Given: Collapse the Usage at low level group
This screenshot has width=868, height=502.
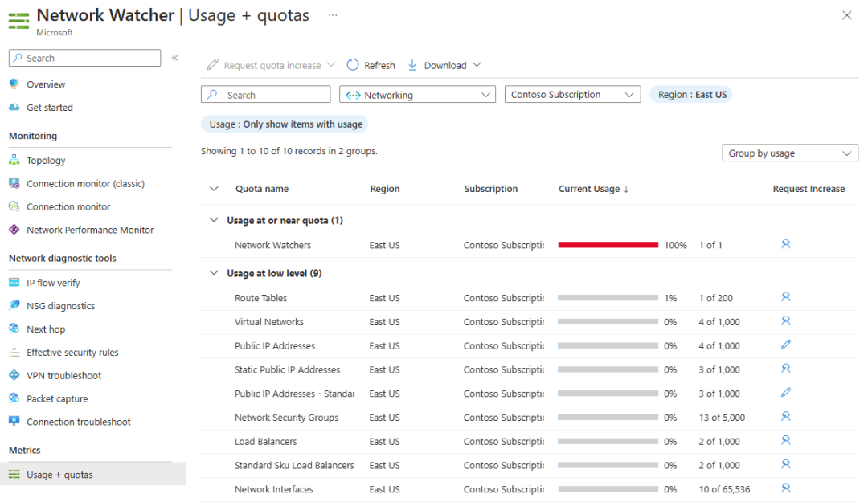Looking at the screenshot, I should click(214, 273).
